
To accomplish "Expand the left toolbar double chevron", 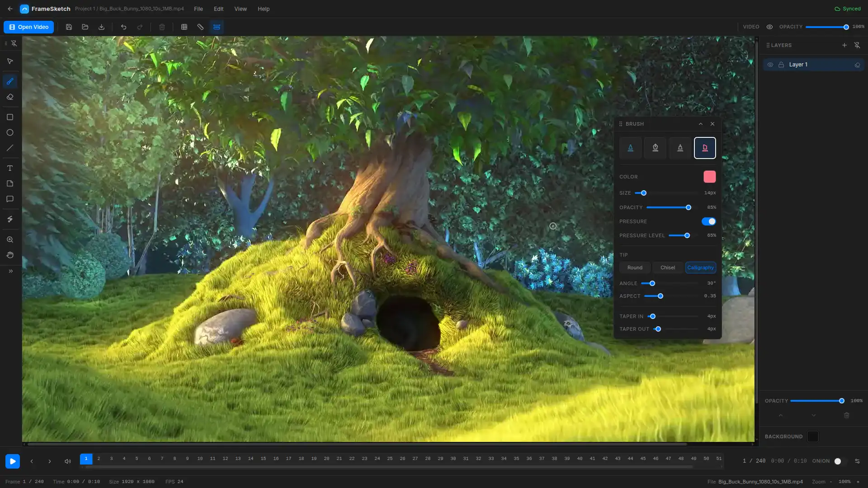I will pos(11,271).
